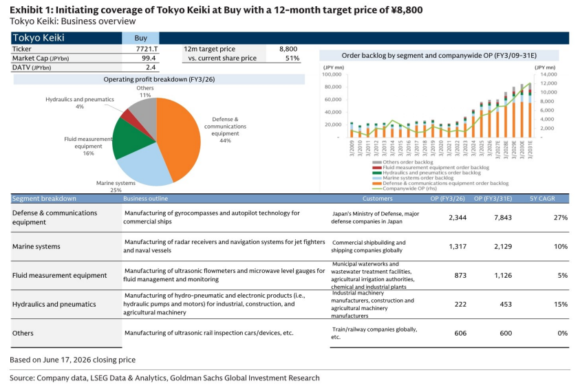This screenshot has width=580, height=392.
Task: Click the '100,000' left axis label
Action: point(332,74)
